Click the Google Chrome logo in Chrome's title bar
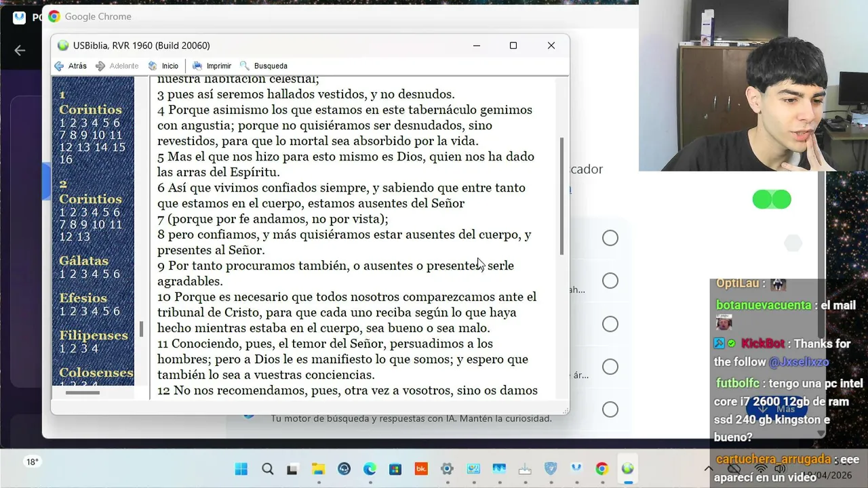The image size is (868, 488). pyautogui.click(x=54, y=16)
